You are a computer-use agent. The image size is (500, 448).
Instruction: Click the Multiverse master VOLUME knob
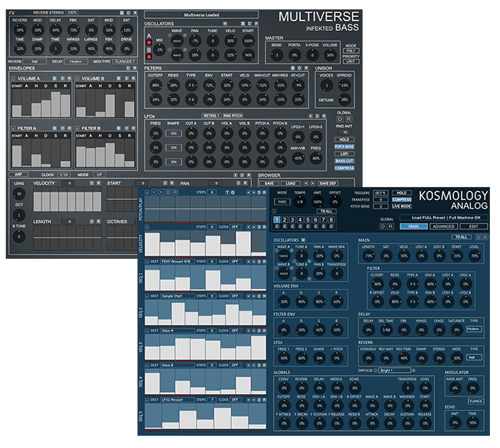[x=330, y=58]
